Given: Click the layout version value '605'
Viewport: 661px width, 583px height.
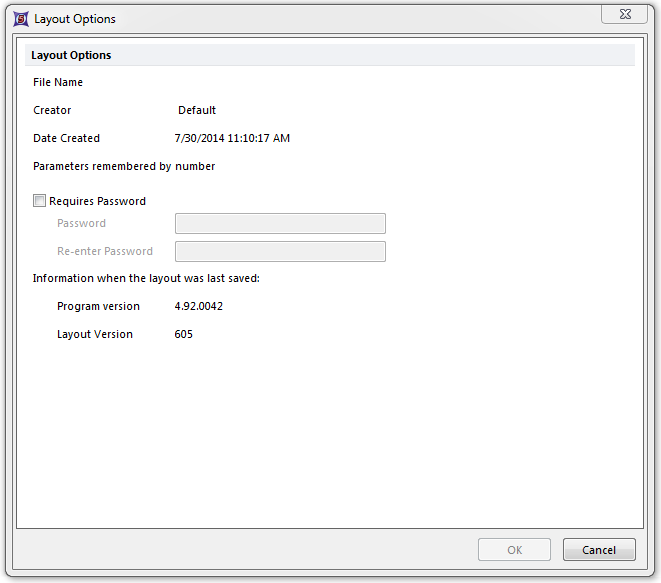Looking at the screenshot, I should 183,334.
